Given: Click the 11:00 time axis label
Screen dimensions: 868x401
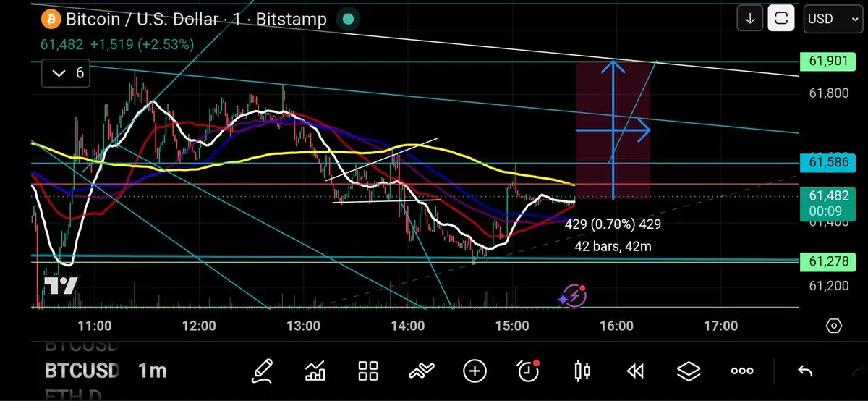Looking at the screenshot, I should (x=95, y=326).
